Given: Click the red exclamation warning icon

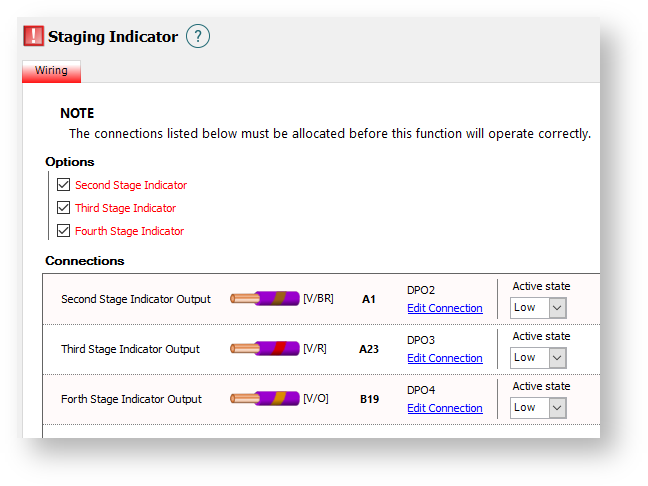Looking at the screenshot, I should tap(34, 37).
